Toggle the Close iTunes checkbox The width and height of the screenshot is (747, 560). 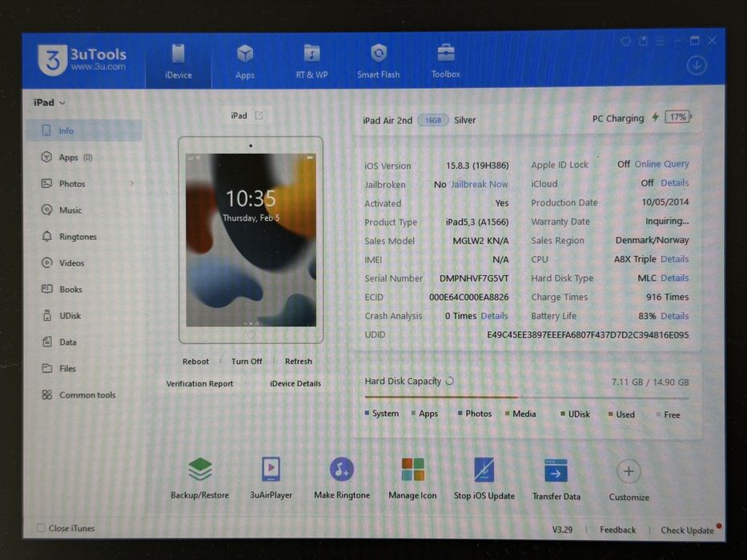pyautogui.click(x=42, y=528)
